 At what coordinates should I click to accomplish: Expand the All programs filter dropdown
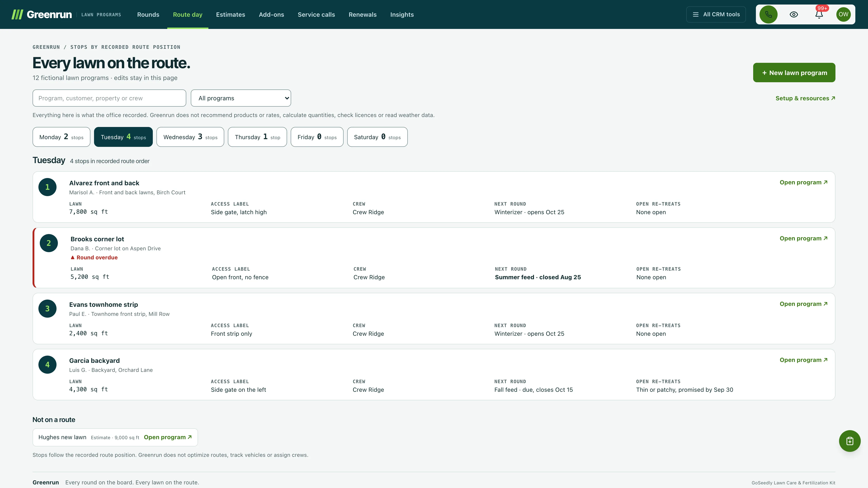click(x=241, y=98)
